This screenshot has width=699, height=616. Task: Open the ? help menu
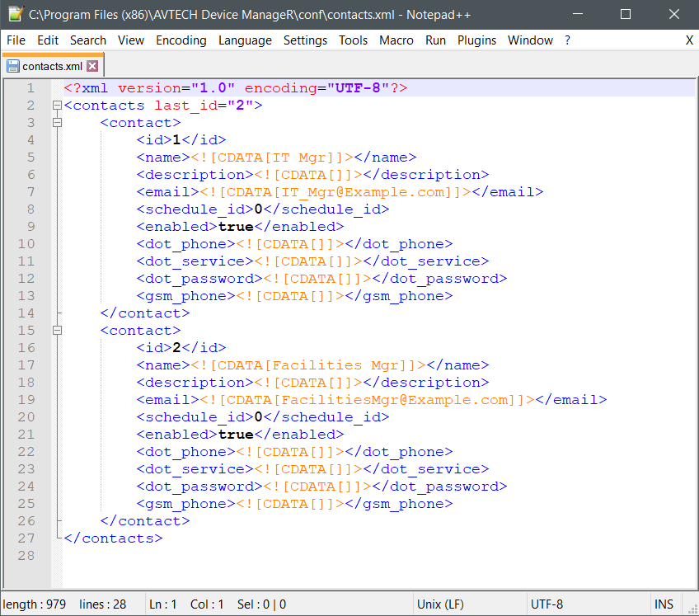click(x=567, y=40)
